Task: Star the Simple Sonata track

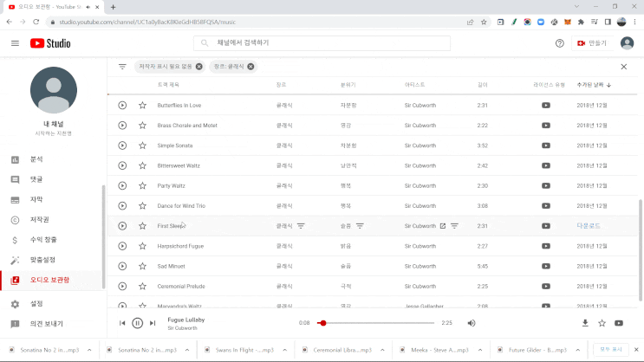Action: point(142,145)
